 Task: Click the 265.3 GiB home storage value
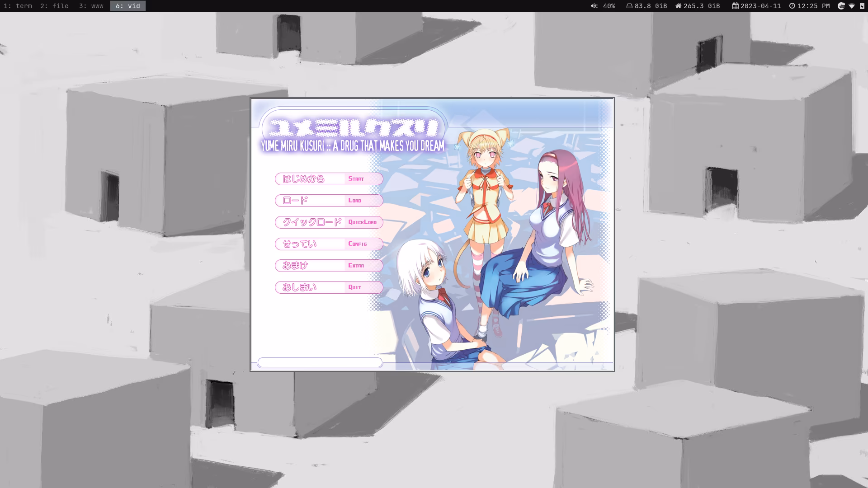point(702,6)
